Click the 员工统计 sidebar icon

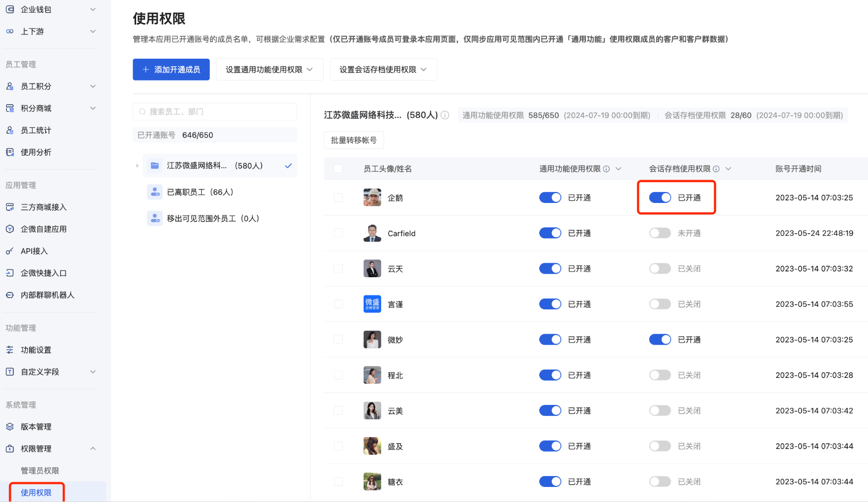point(10,130)
